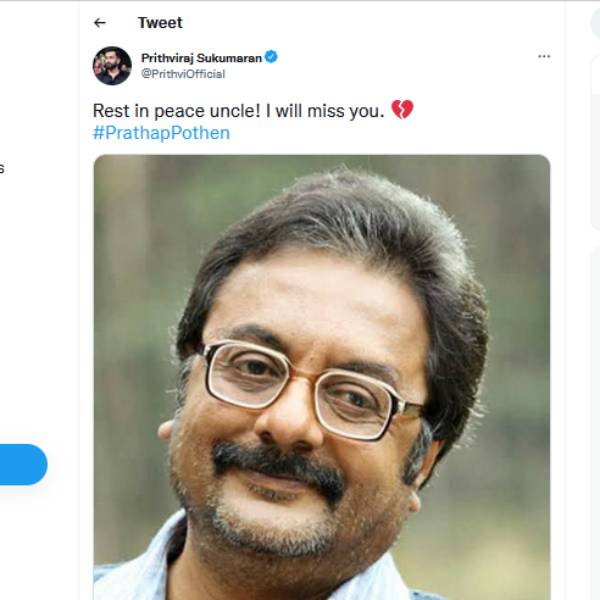600x600 pixels.
Task: Open the Prithviraj Sukumaran display name
Action: 201,58
